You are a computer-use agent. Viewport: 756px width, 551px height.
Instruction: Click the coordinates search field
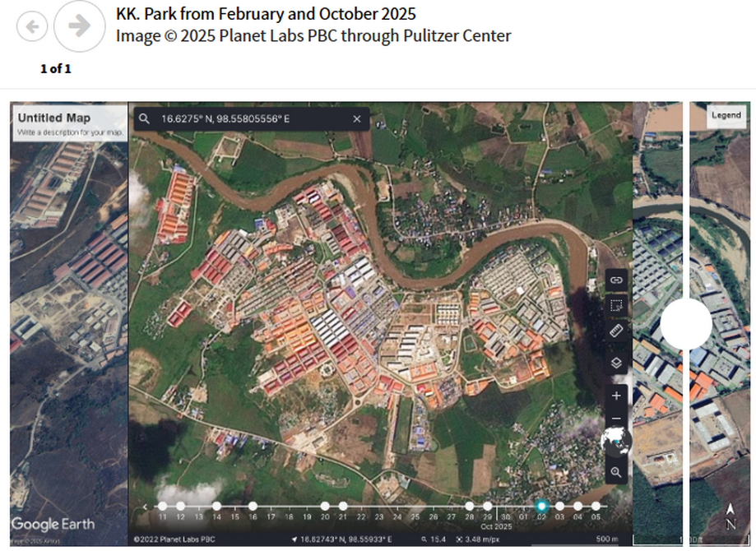pos(251,118)
